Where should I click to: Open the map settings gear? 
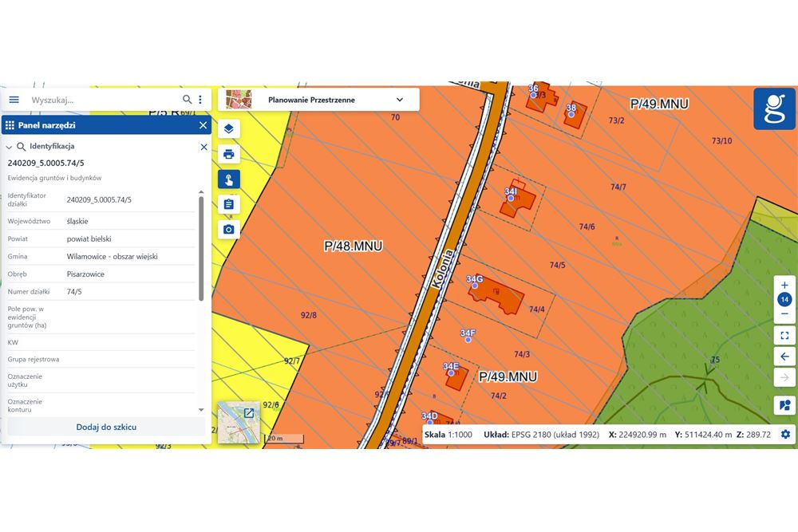coord(784,434)
